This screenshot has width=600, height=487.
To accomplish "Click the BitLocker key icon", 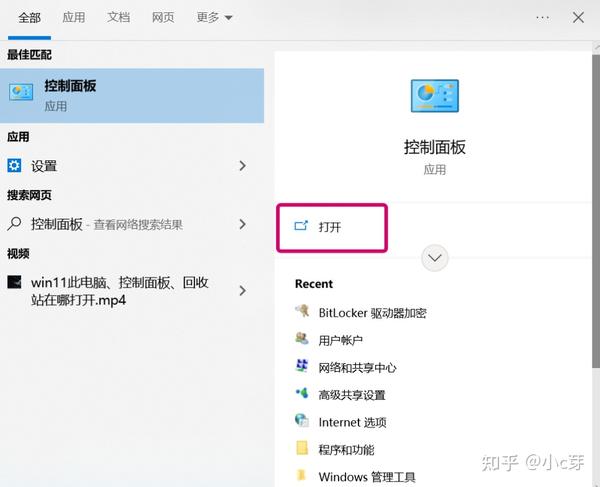I will [x=302, y=311].
